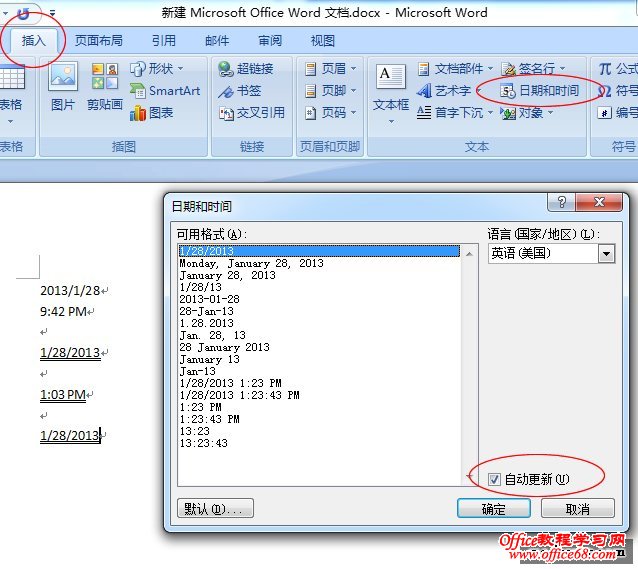Expand the 文本框 dropdown arrow
The height and width of the screenshot is (569, 638).
pos(391,121)
